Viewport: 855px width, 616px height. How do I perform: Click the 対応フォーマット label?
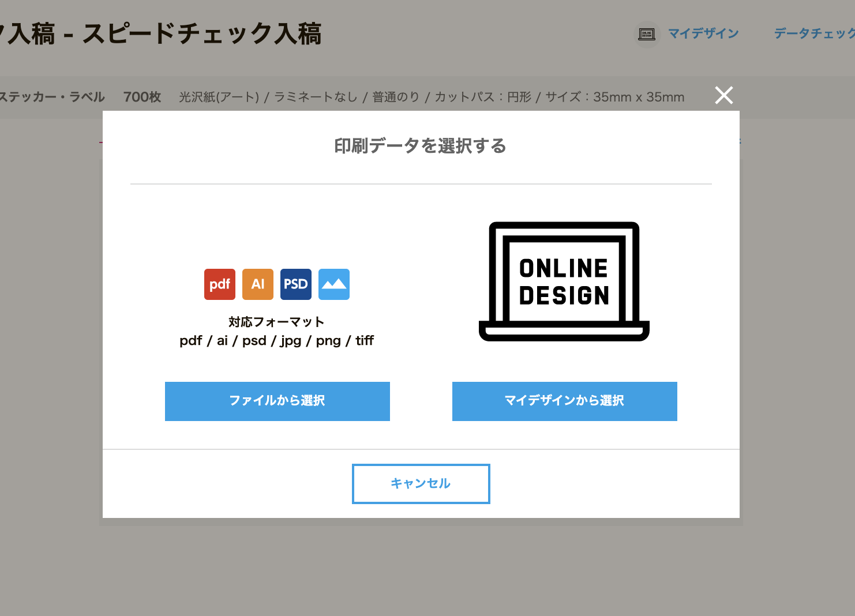tap(276, 322)
